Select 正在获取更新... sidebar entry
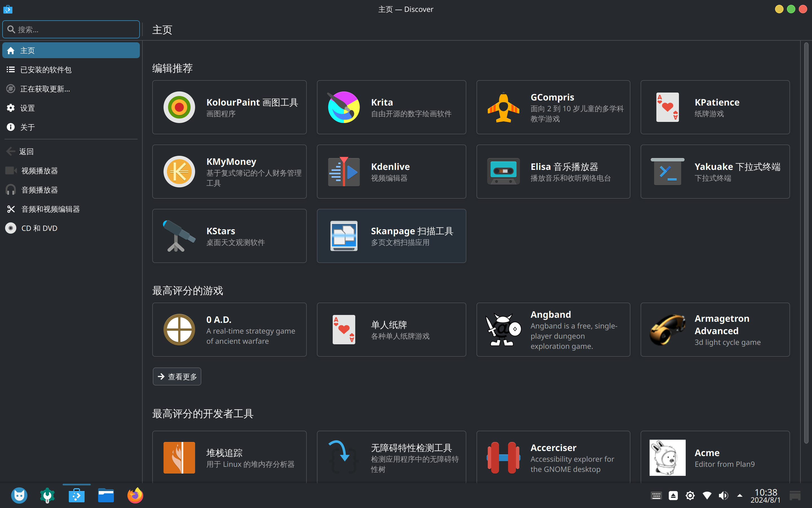Screen dimensions: 812x508 click(x=71, y=89)
